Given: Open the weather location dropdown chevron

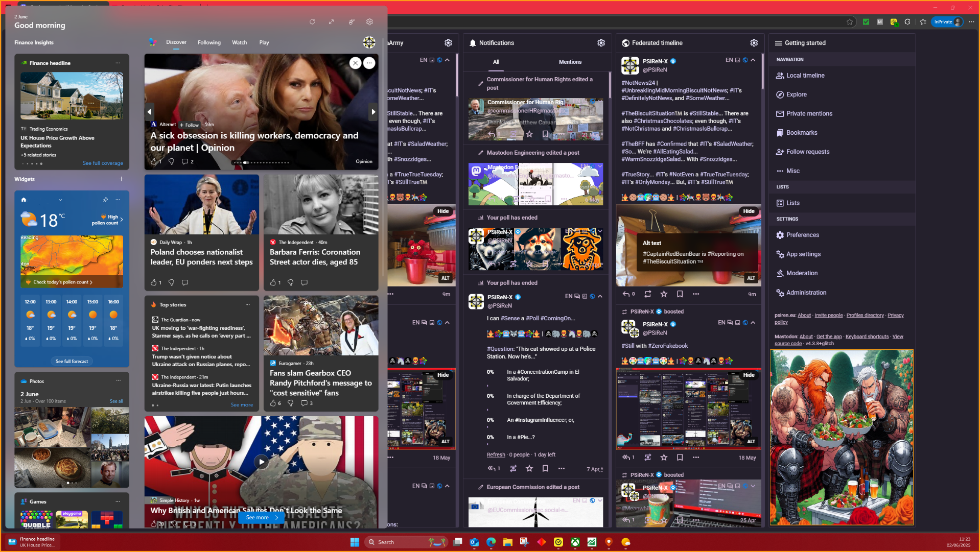Looking at the screenshot, I should [60, 200].
